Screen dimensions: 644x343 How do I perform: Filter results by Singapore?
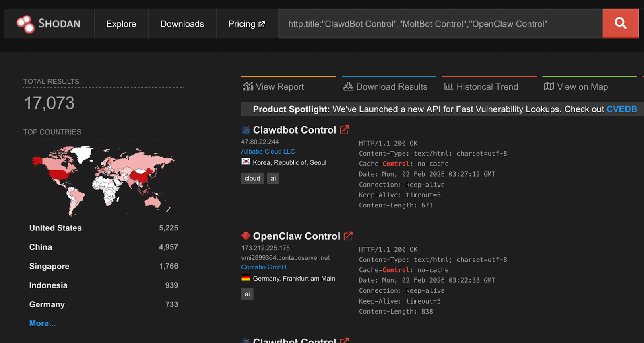click(49, 266)
